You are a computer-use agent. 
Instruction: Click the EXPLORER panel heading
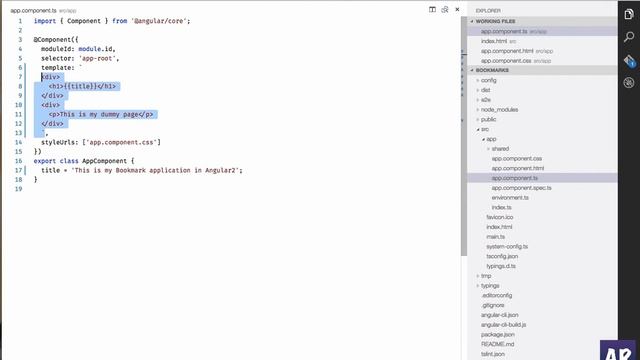coord(488,11)
